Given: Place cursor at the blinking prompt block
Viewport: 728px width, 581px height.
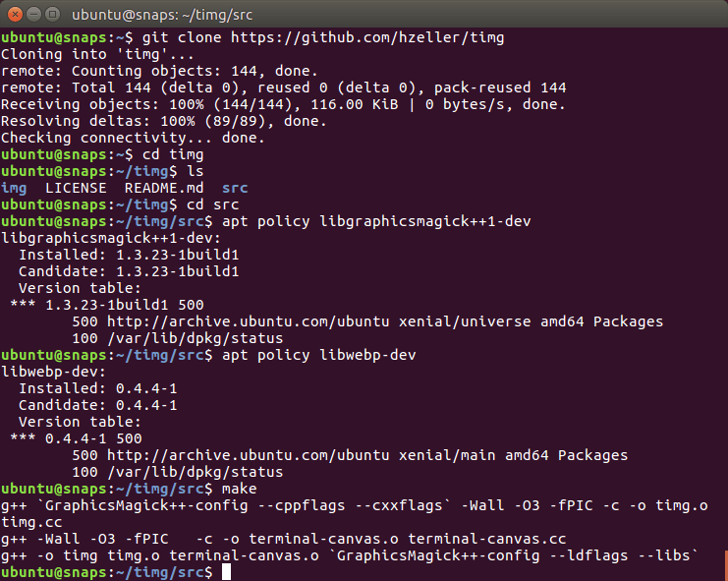Looking at the screenshot, I should coord(226,572).
